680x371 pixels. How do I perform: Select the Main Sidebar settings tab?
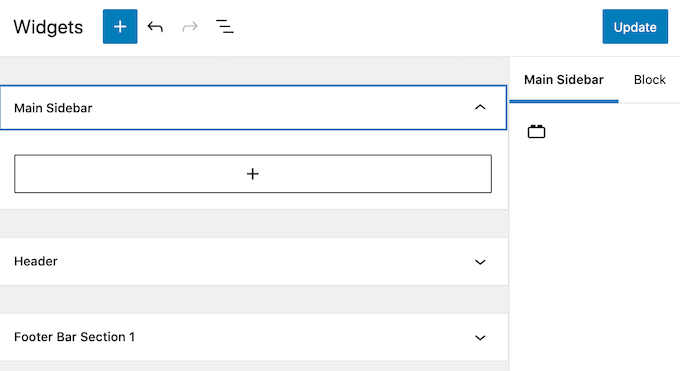point(564,80)
